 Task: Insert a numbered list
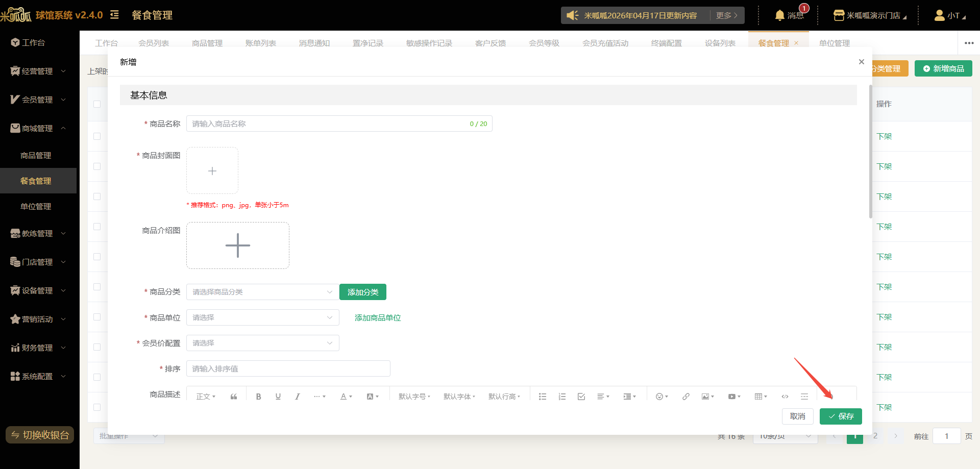click(x=562, y=397)
